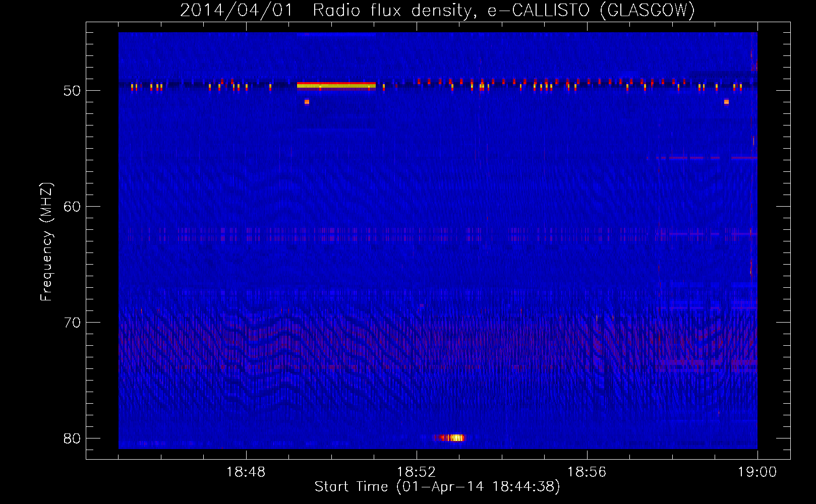Viewport: 816px width, 504px height.
Task: Click the orange spot near 51 MHz before 19:00
Action: [726, 102]
